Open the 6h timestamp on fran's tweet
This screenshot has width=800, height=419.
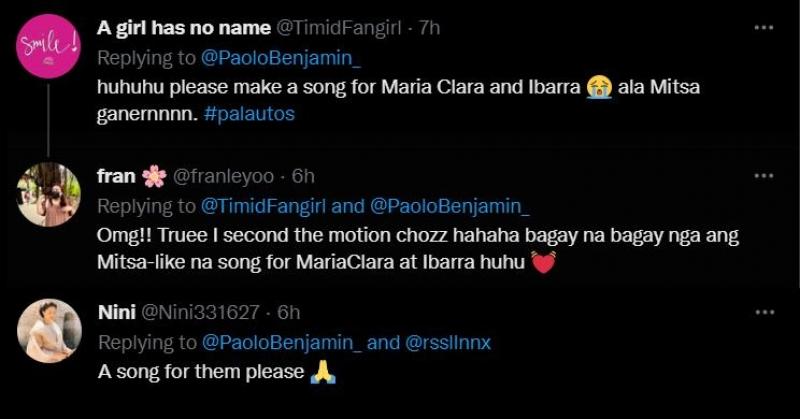[x=302, y=176]
